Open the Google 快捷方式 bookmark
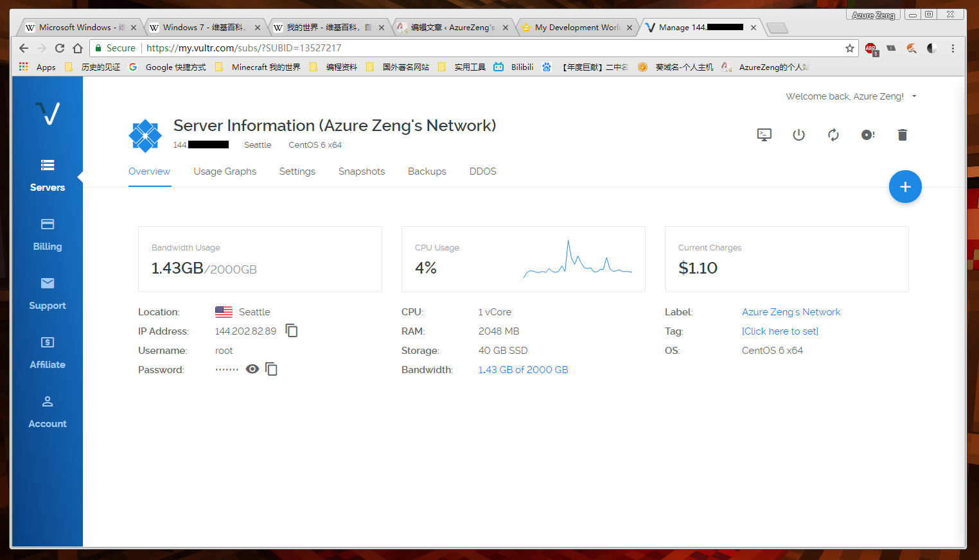Image resolution: width=979 pixels, height=560 pixels. coord(168,67)
